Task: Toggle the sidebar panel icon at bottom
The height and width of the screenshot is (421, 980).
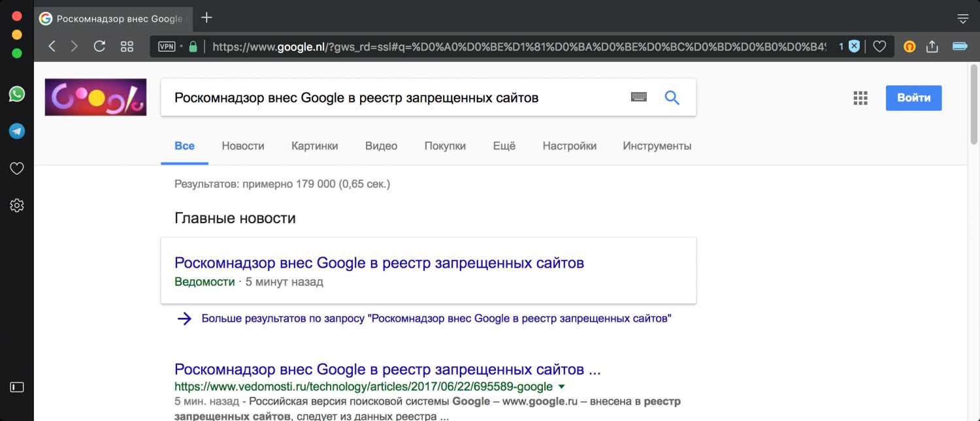Action: point(17,387)
